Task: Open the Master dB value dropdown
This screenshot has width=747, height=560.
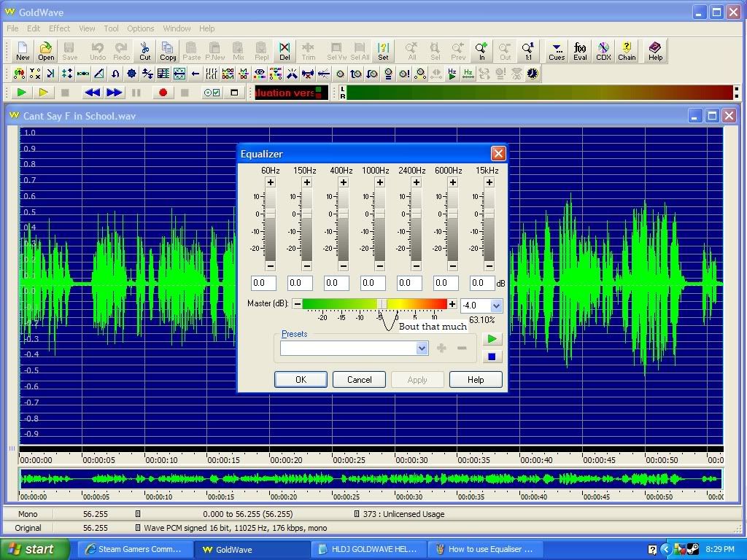Action: [496, 306]
